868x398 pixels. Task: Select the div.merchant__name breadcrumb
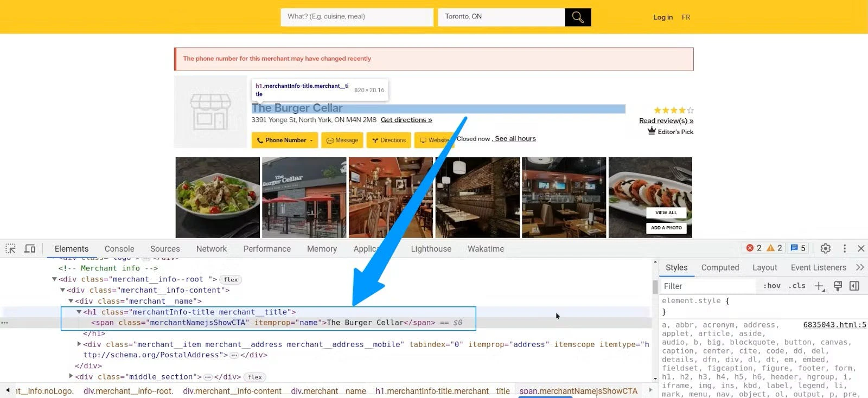[x=328, y=391]
